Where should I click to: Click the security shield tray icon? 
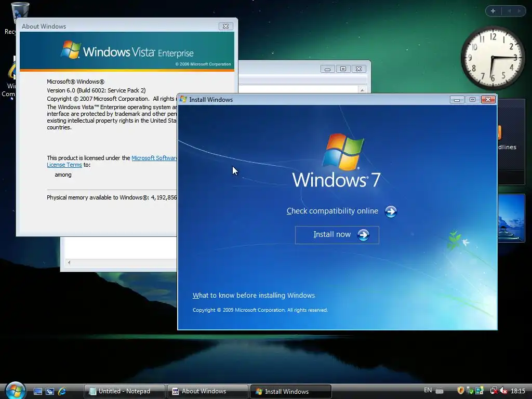coord(461,391)
